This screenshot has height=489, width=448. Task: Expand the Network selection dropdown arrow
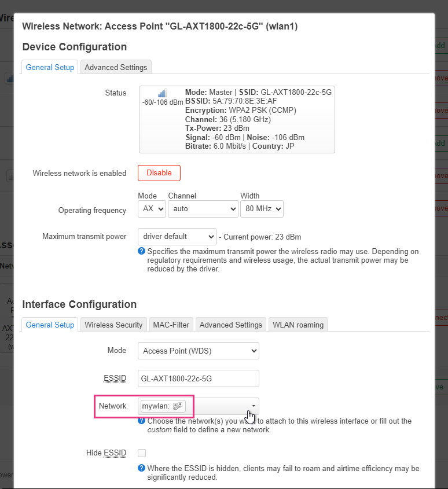point(254,406)
